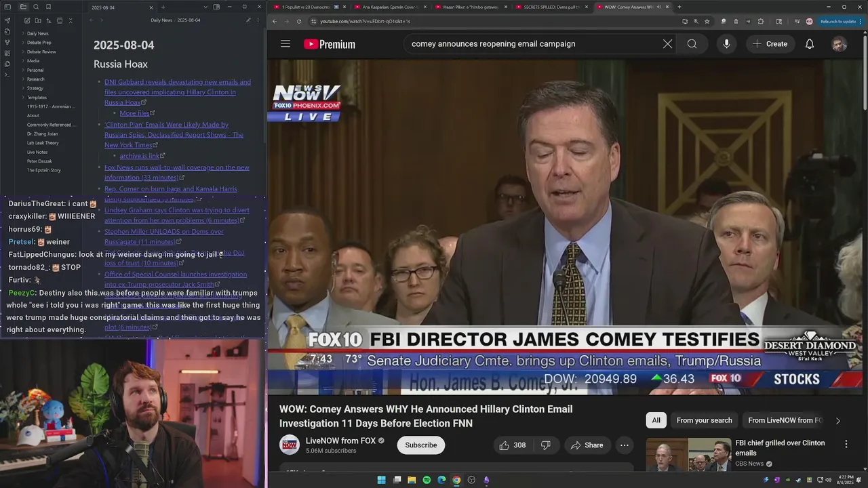Open the YouTube Create button
The image size is (868, 488).
pos(770,44)
